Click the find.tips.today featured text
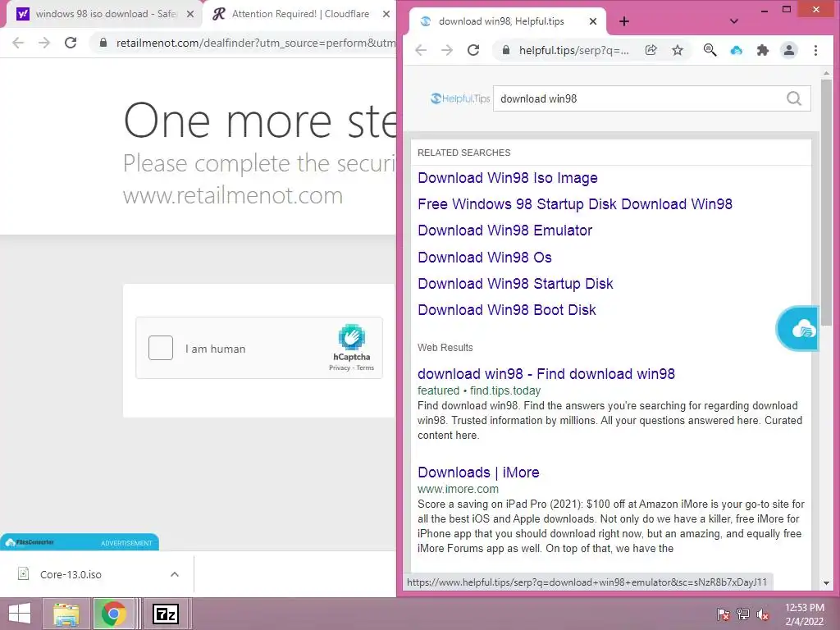The height and width of the screenshot is (630, 840). pos(479,390)
